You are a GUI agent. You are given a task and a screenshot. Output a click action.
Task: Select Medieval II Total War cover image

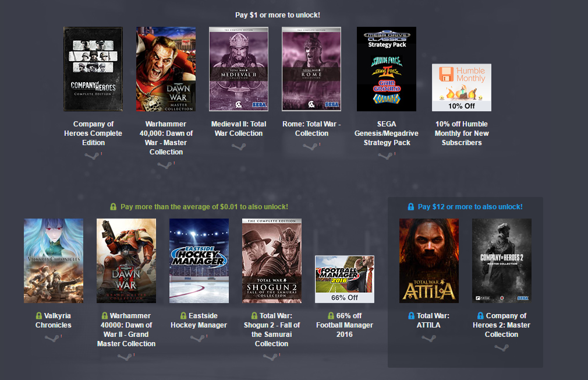[x=239, y=69]
